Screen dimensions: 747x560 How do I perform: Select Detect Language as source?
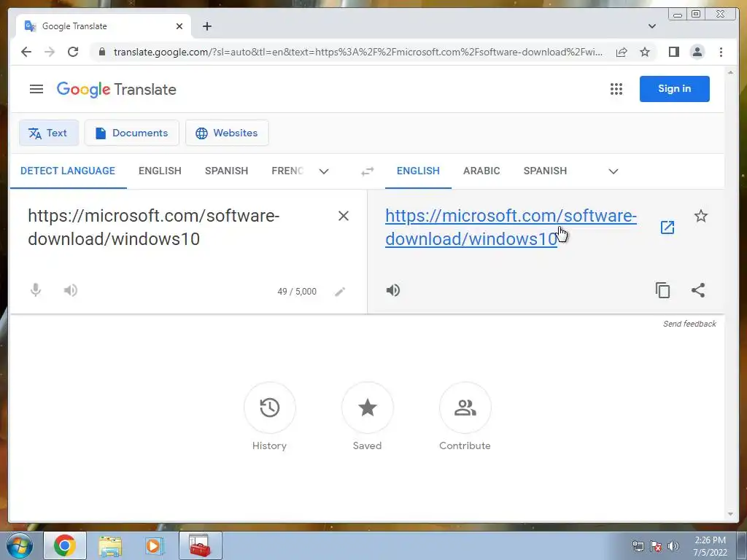68,171
